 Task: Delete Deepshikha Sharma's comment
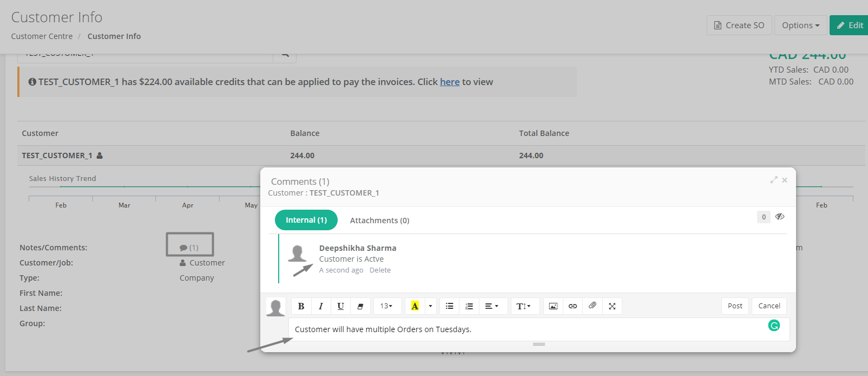(x=380, y=270)
